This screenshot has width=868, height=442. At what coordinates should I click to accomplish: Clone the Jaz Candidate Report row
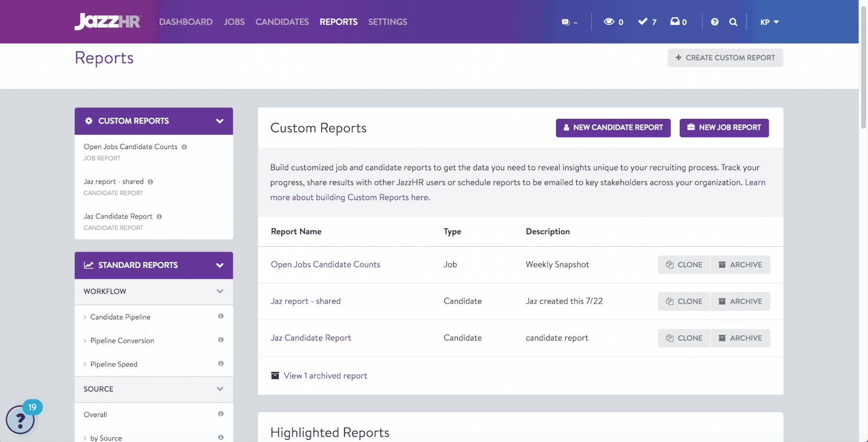[x=684, y=338]
